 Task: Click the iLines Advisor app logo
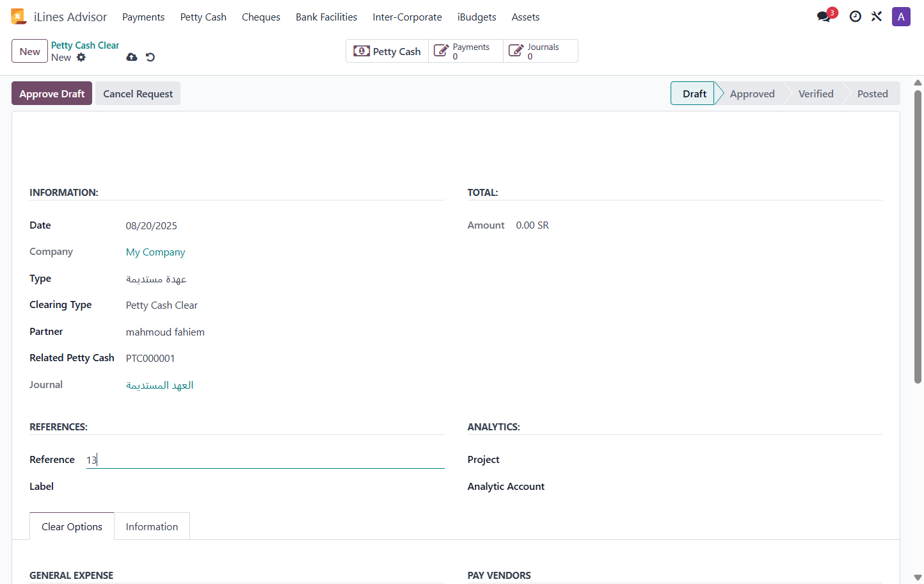[x=19, y=17]
